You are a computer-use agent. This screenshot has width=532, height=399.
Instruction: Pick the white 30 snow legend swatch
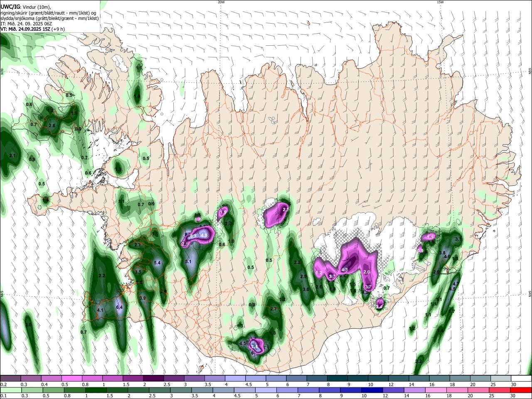[521, 378]
